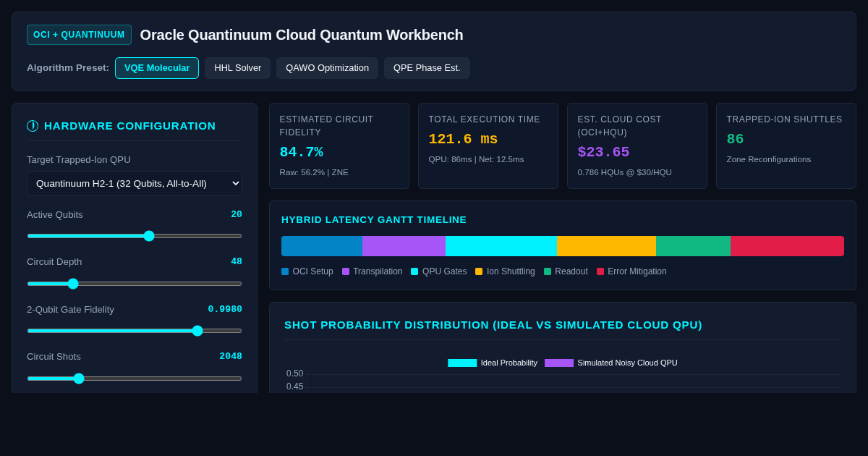Click the 86 trapped-ion shuttles value

(x=735, y=139)
